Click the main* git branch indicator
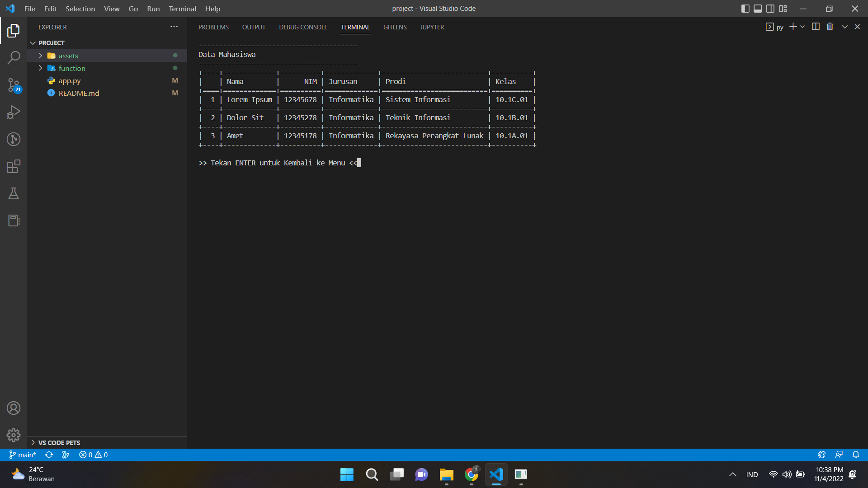Screen dimensions: 868x488 pos(23,455)
